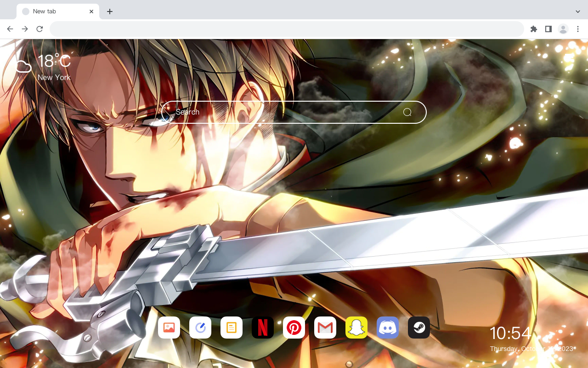
Task: Reload the current page
Action: coord(40,29)
